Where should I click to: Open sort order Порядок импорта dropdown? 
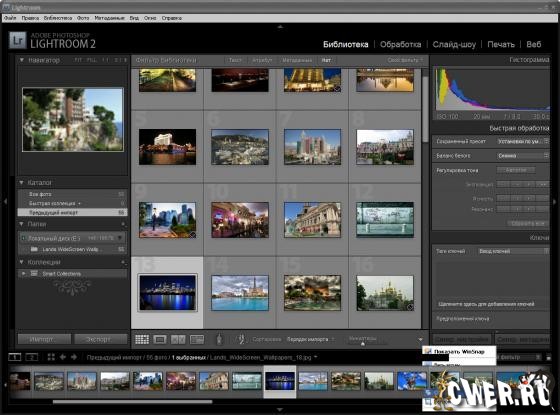pos(310,339)
